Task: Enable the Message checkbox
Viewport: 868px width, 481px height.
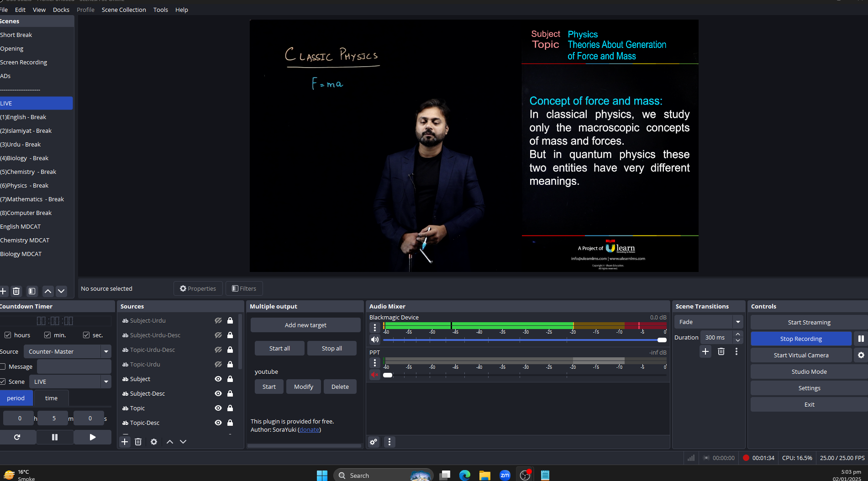Action: point(3,366)
